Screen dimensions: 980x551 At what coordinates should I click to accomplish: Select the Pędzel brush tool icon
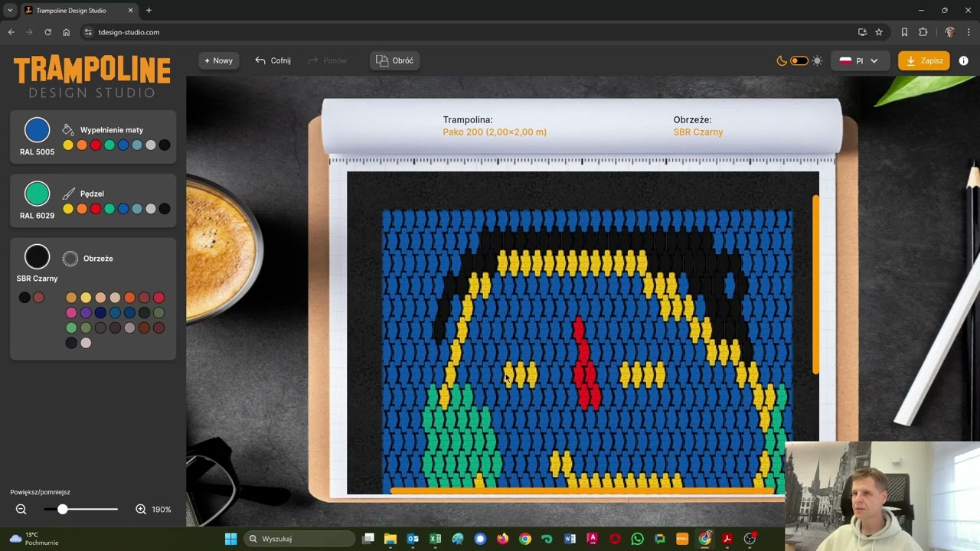click(68, 194)
